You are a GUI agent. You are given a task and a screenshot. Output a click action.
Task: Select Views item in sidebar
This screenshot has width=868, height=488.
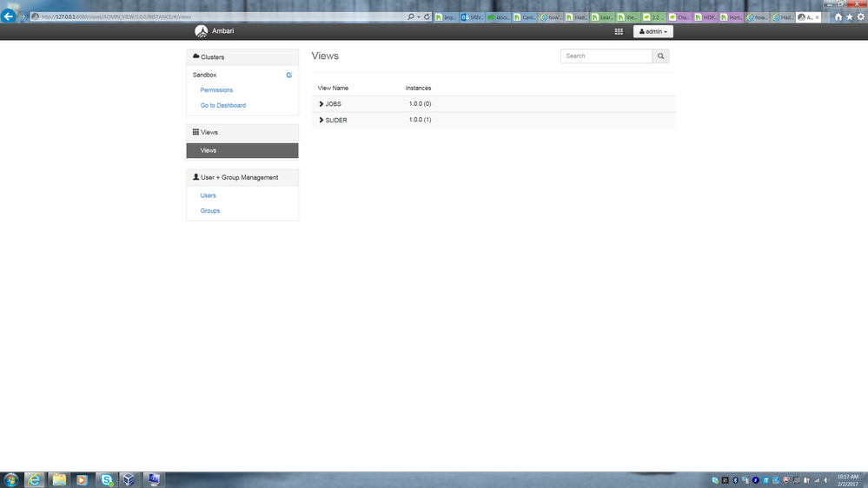pos(242,150)
